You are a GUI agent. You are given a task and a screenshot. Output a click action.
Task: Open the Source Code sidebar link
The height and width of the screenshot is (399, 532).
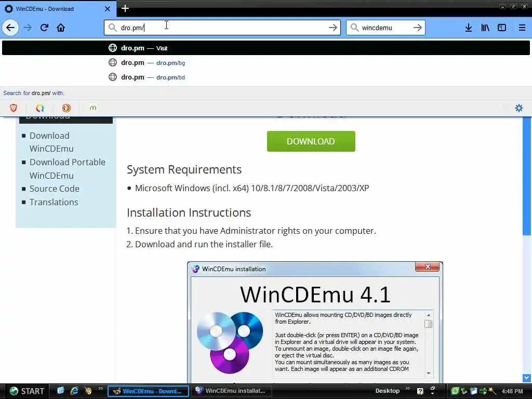click(54, 189)
